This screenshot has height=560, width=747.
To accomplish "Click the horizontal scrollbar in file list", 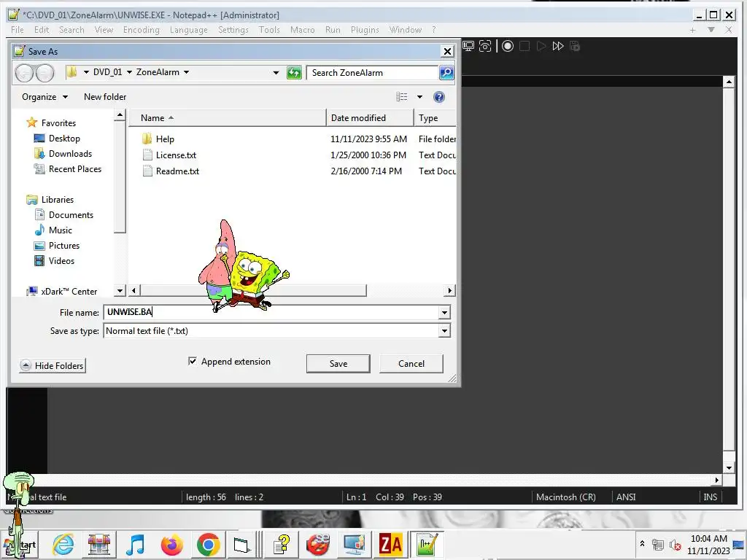I will (253, 290).
